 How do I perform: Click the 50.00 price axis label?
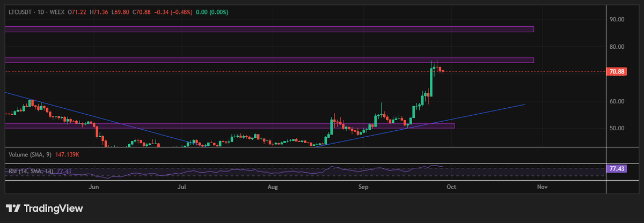[617, 129]
